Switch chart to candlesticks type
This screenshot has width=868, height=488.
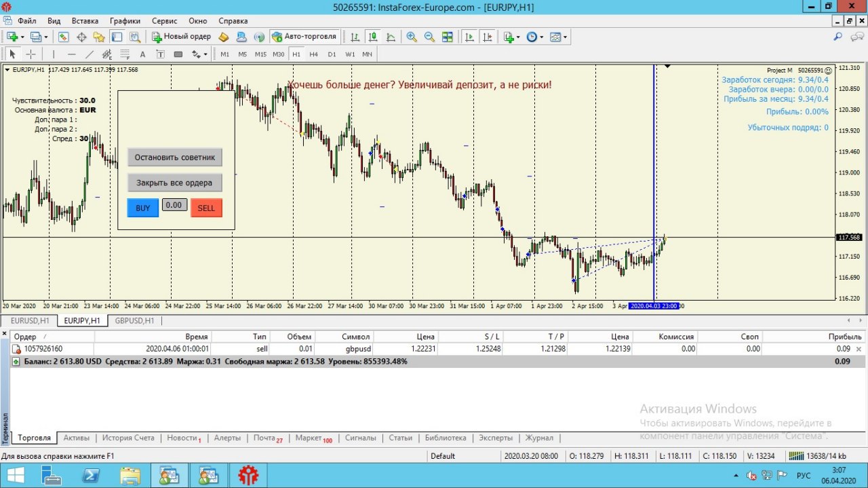[373, 37]
